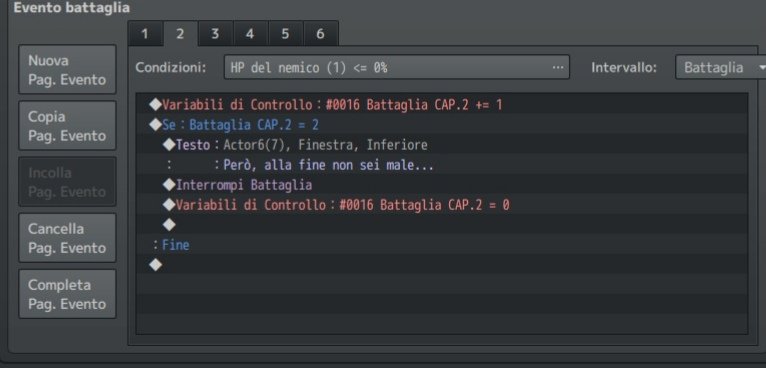Screen dimensions: 766x368
Task: Open the Condizioni ellipsis selector
Action: click(558, 67)
